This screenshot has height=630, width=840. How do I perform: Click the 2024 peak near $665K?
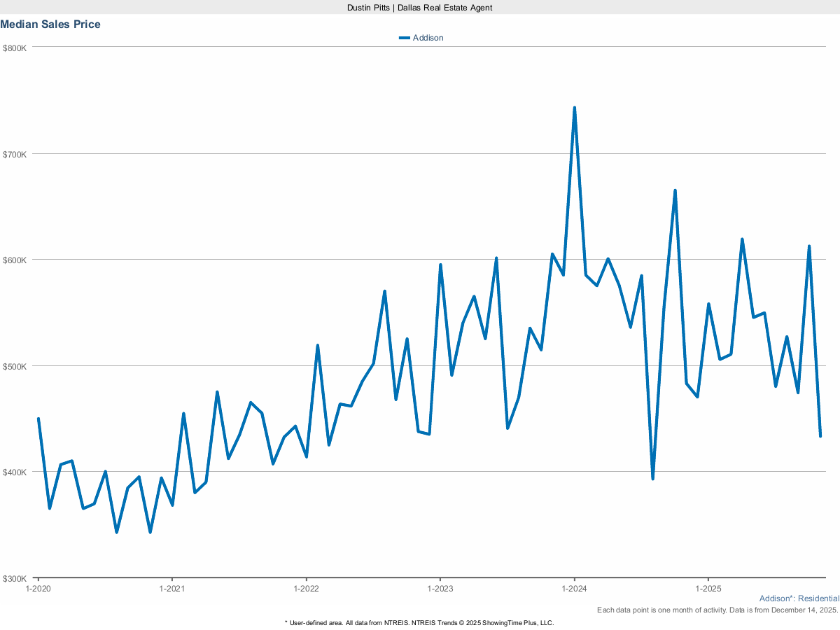[x=675, y=189]
